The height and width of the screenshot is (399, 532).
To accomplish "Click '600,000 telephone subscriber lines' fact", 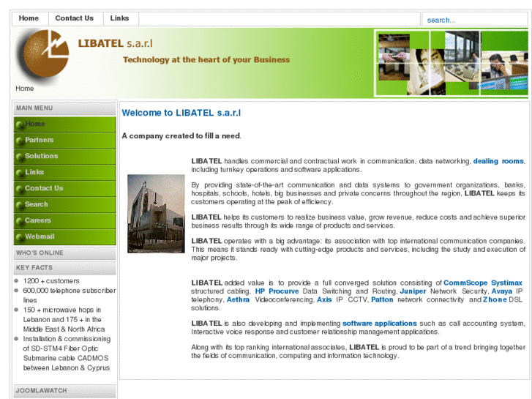I will coord(70,296).
